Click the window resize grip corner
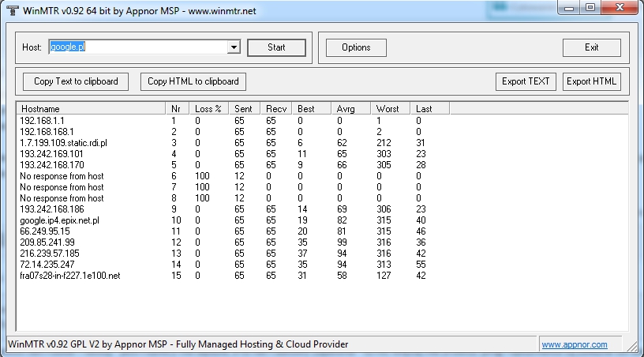Image resolution: width=644 pixels, height=357 pixels. click(632, 346)
